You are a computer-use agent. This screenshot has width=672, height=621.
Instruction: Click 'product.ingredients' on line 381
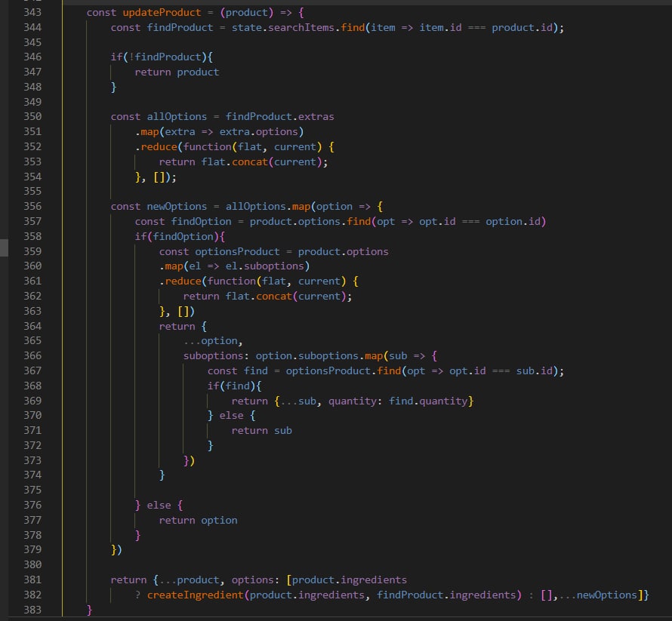pos(350,580)
